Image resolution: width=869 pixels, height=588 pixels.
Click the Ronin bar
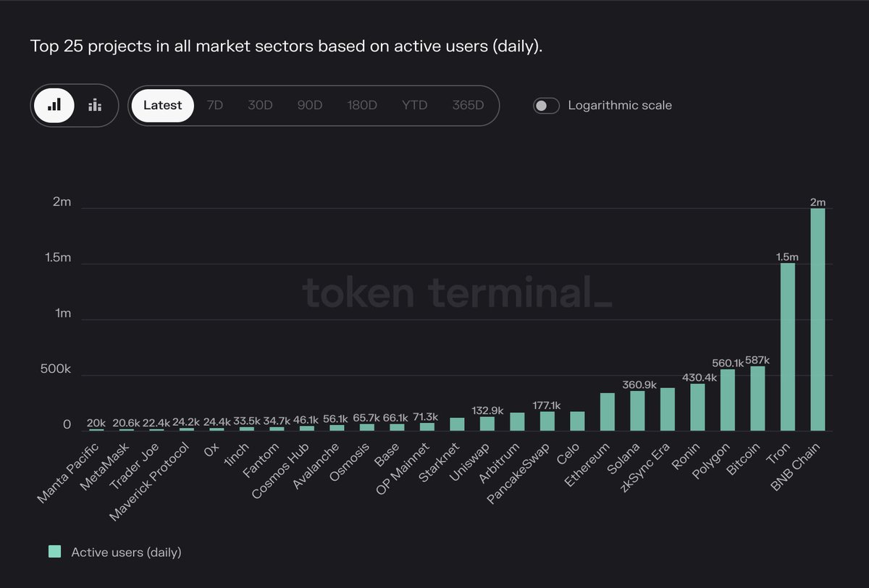(x=697, y=407)
